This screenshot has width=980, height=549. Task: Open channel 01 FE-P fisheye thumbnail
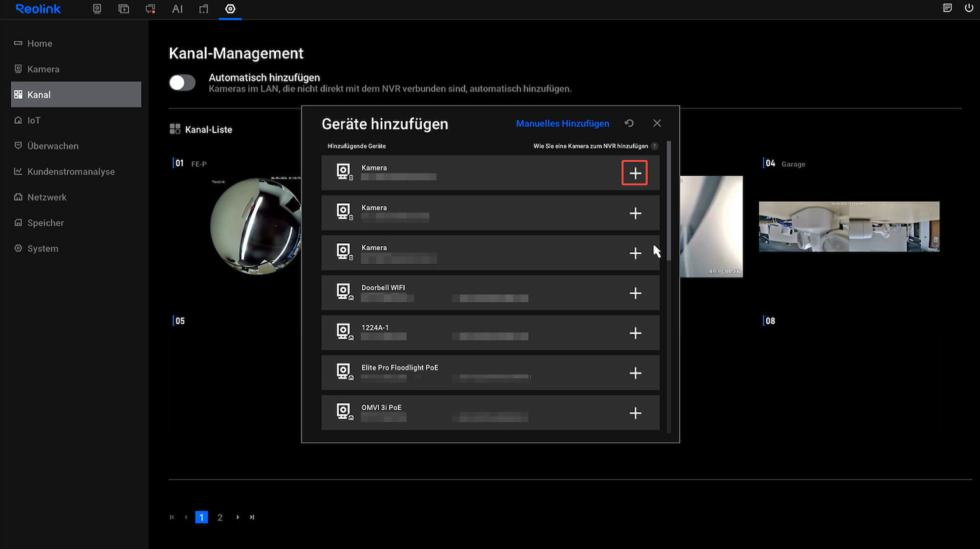[256, 226]
